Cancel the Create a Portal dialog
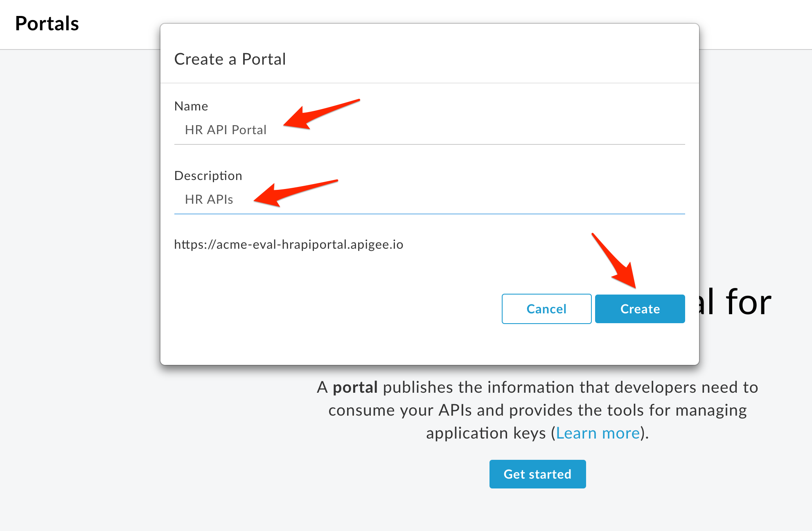This screenshot has width=812, height=531. click(546, 309)
